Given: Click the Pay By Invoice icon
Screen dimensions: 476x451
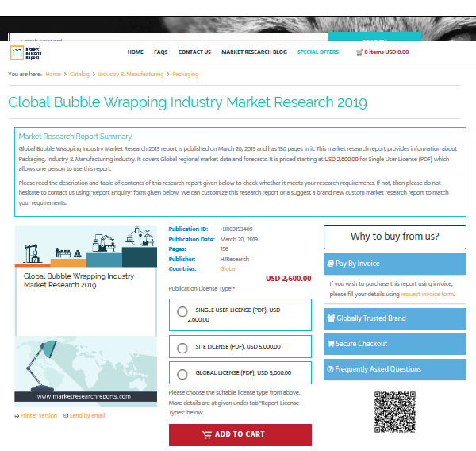Looking at the screenshot, I should pyautogui.click(x=330, y=264).
